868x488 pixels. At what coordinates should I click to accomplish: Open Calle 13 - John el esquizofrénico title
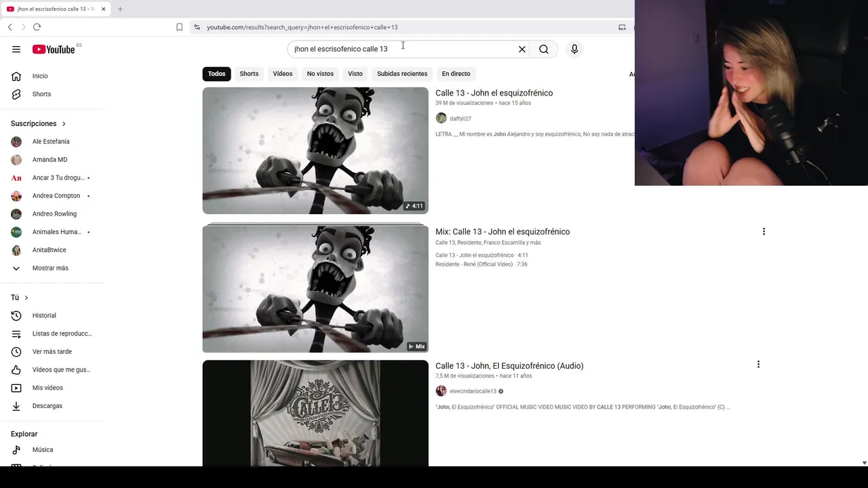tap(494, 93)
